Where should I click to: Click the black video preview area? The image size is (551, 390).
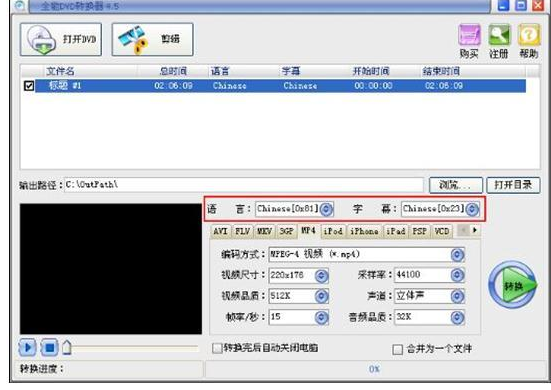tap(111, 269)
